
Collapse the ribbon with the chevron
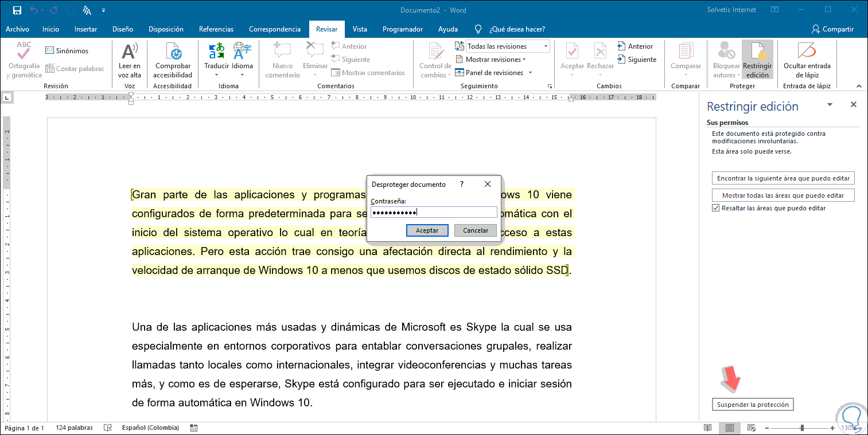click(x=858, y=86)
